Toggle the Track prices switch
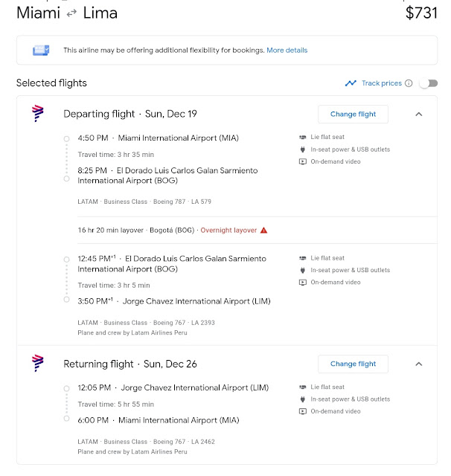Screen dimensions: 451x476 point(429,83)
